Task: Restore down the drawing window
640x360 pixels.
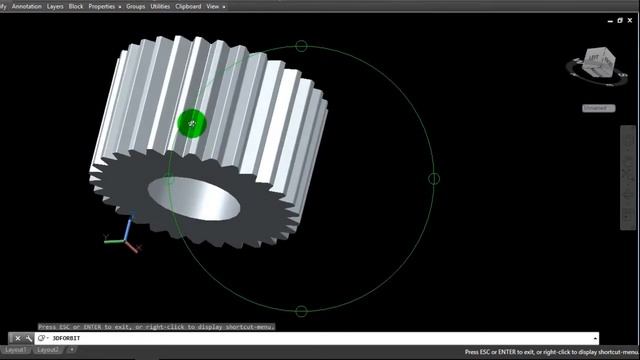Action: click(x=620, y=20)
